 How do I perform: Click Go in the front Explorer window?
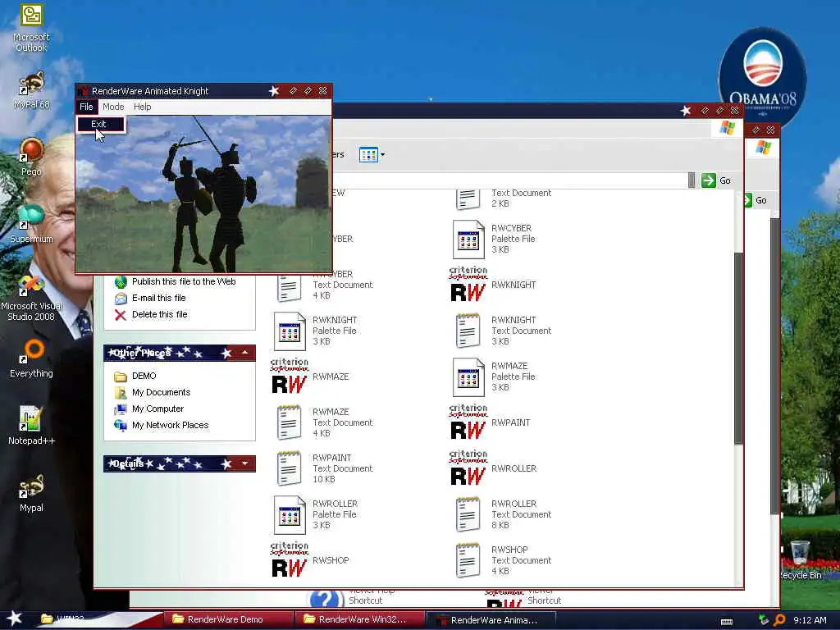(x=716, y=180)
